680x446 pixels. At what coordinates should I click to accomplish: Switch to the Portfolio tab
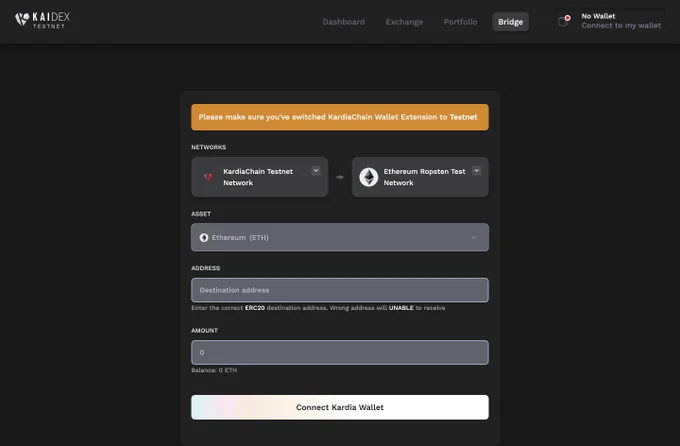[460, 22]
